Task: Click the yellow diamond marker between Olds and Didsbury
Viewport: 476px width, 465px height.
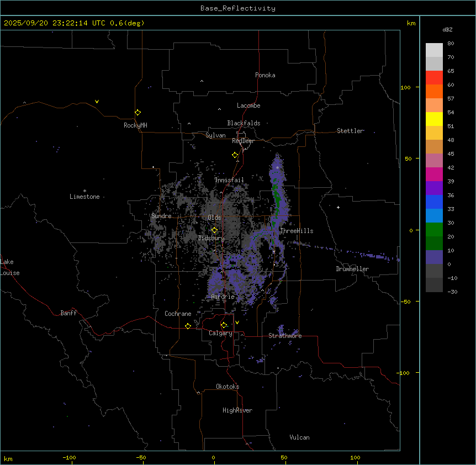Action: (x=214, y=230)
